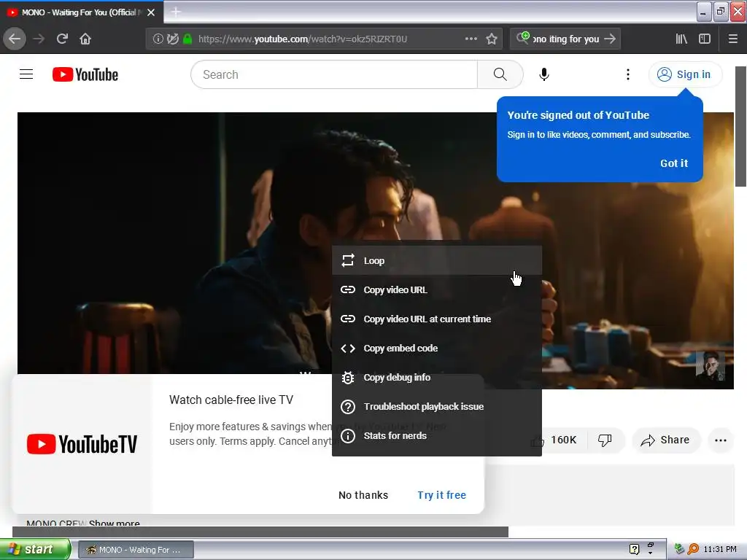747x560 pixels.
Task: Open Troubleshoot playback issue option
Action: coord(436,406)
